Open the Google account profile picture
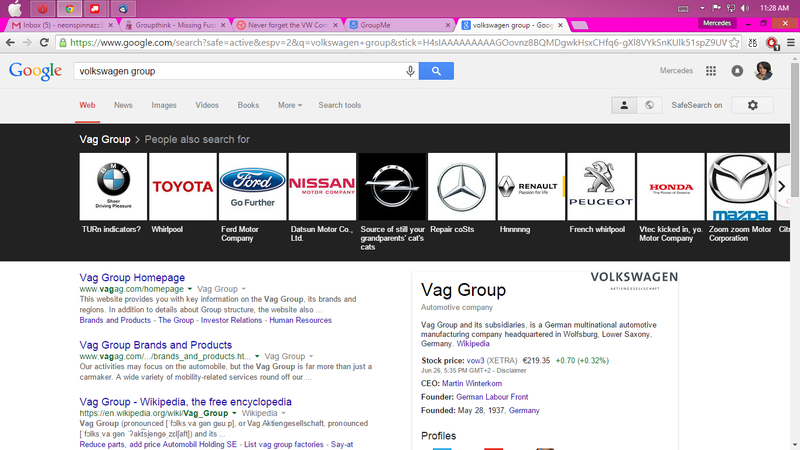800x450 pixels. click(x=764, y=71)
